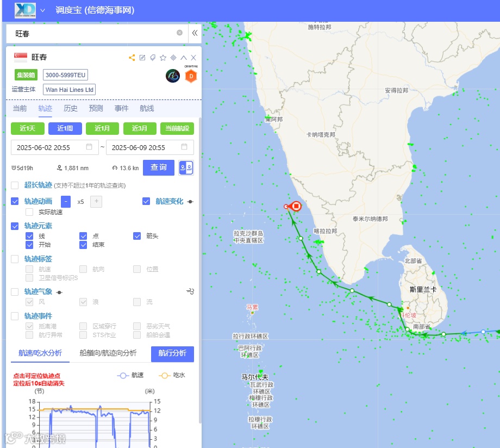Uncheck the 点 track point checkbox
The width and height of the screenshot is (500, 448).
[x=83, y=236]
